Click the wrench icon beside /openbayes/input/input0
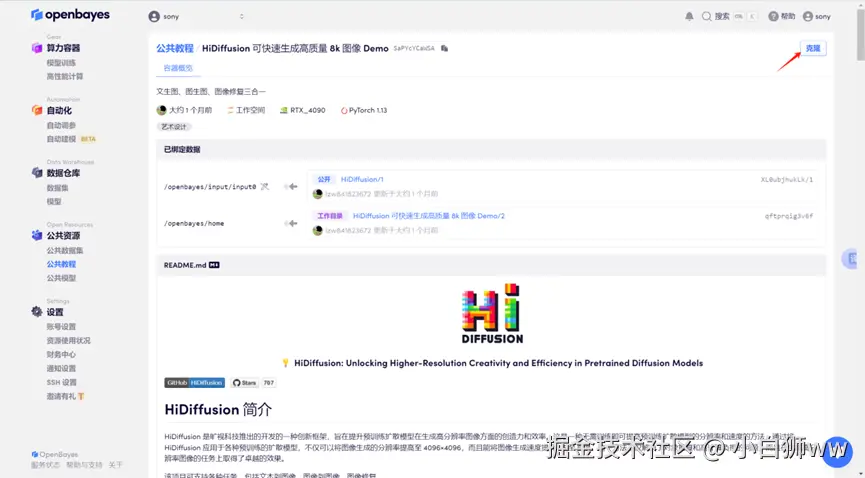Image resolution: width=865 pixels, height=478 pixels. click(265, 187)
